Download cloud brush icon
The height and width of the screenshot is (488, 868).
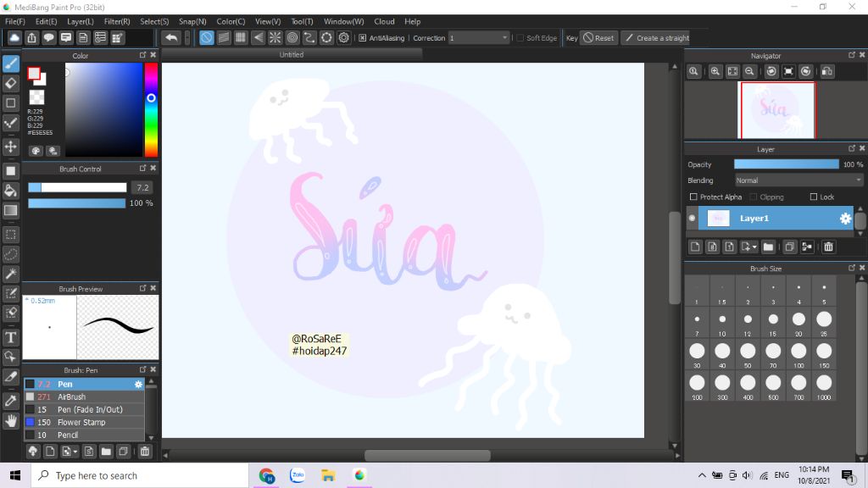point(33,452)
